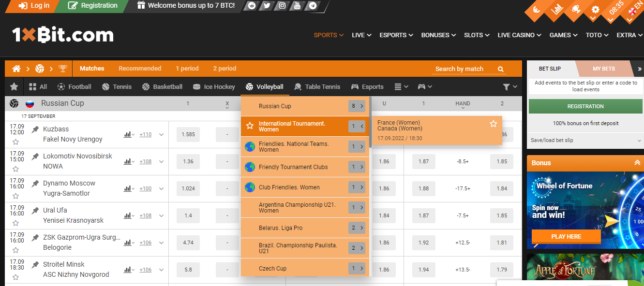
Task: Star the Kuzbass vs Fakel Novy Urengoy match
Action: 16,140
